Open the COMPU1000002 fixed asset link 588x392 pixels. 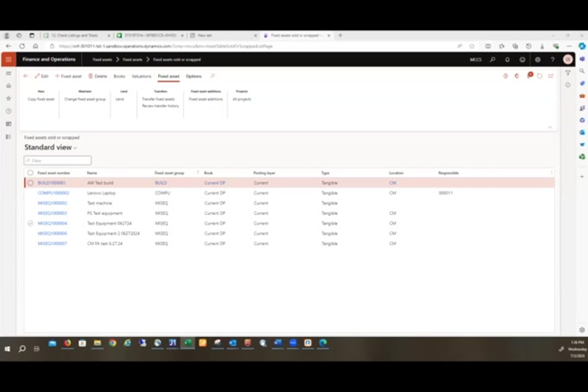tap(53, 193)
